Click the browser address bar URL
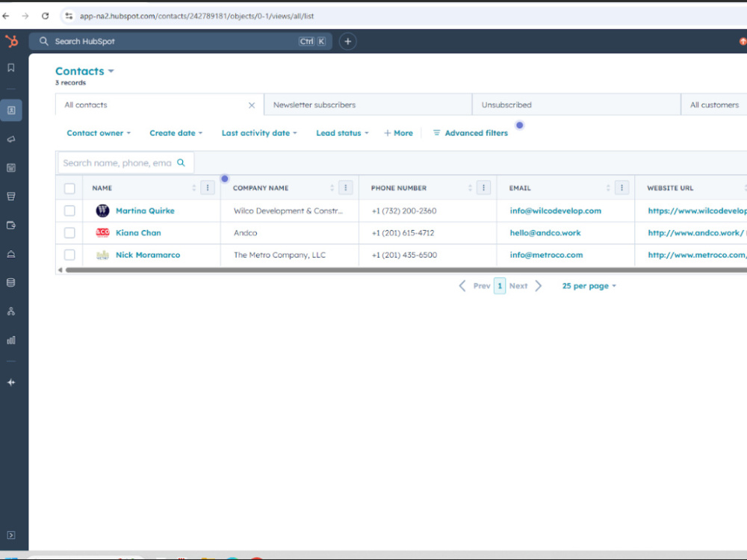Image resolution: width=747 pixels, height=560 pixels. click(196, 16)
